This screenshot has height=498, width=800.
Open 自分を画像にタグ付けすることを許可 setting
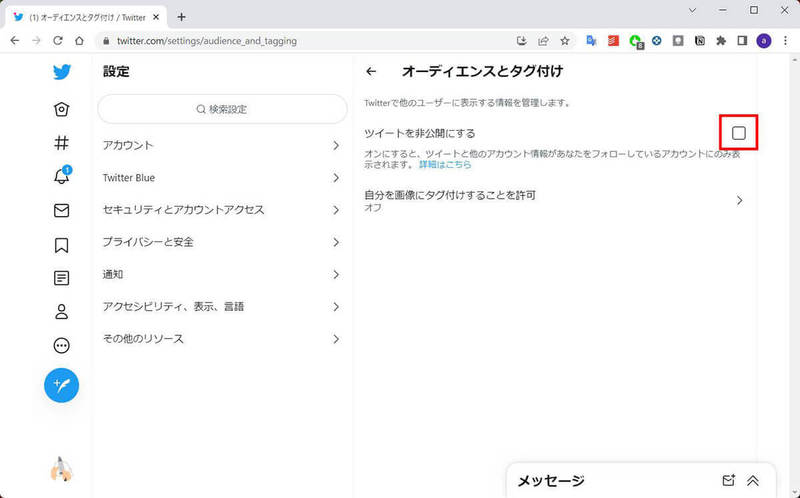554,201
